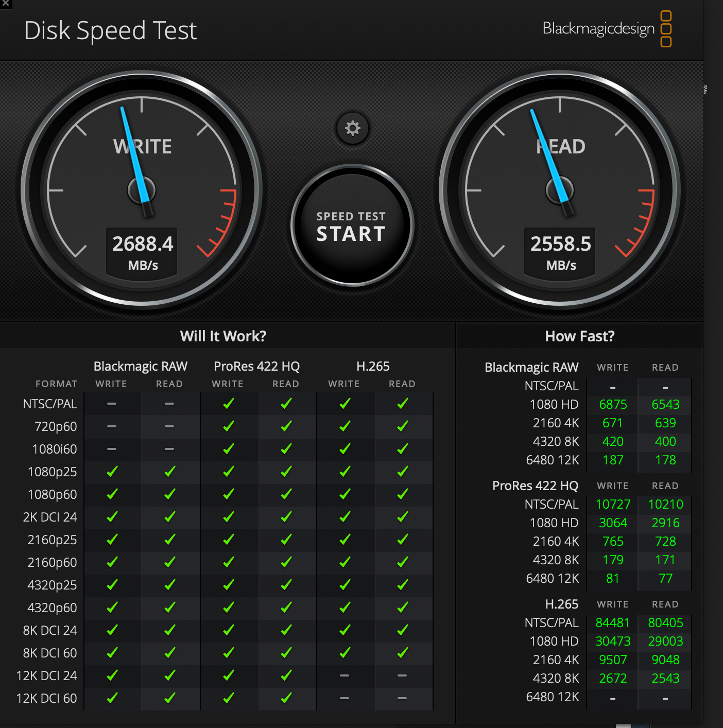Close the Disk Speed Test window
Viewport: 723px width, 728px height.
[x=6, y=4]
